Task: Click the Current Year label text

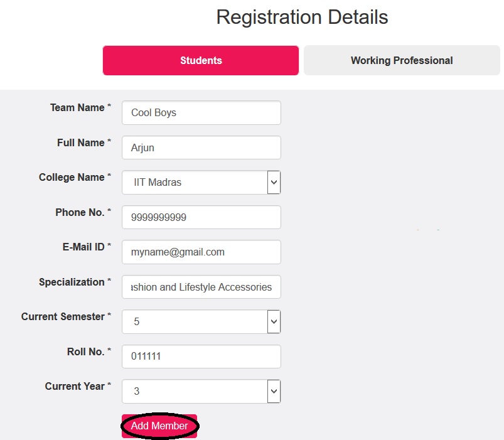Action: point(75,387)
